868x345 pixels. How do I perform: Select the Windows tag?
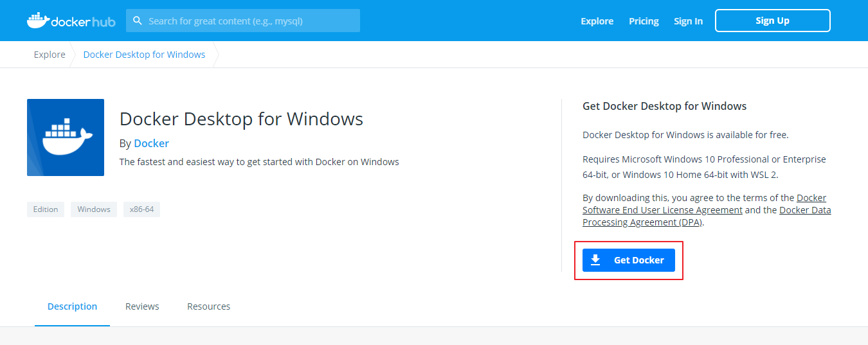94,209
